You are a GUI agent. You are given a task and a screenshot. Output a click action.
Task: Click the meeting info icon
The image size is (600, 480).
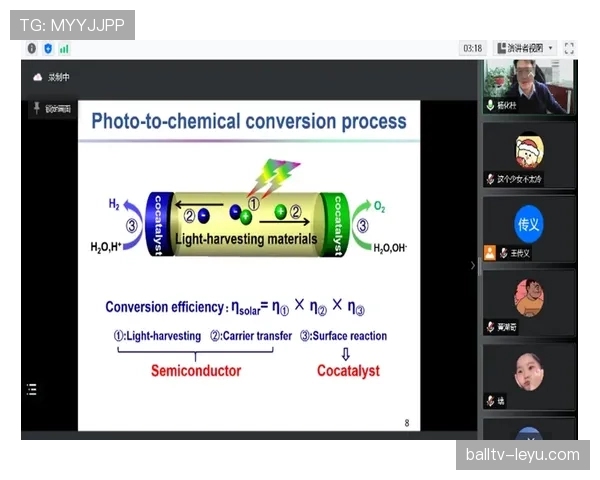31,48
